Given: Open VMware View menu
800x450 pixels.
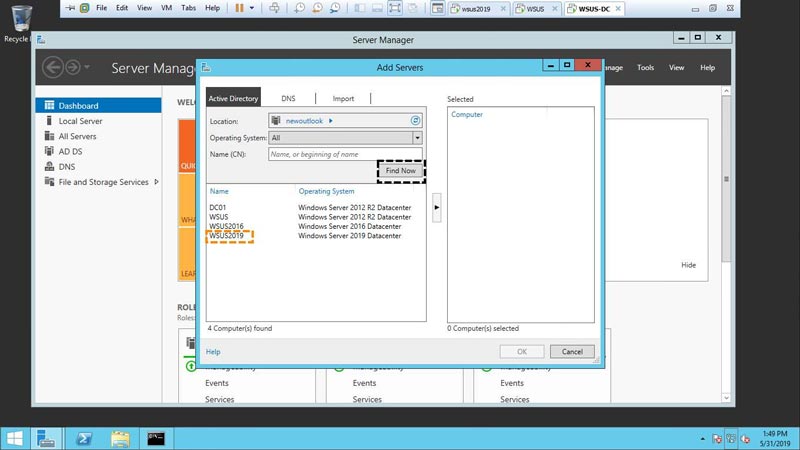Looking at the screenshot, I should 144,8.
